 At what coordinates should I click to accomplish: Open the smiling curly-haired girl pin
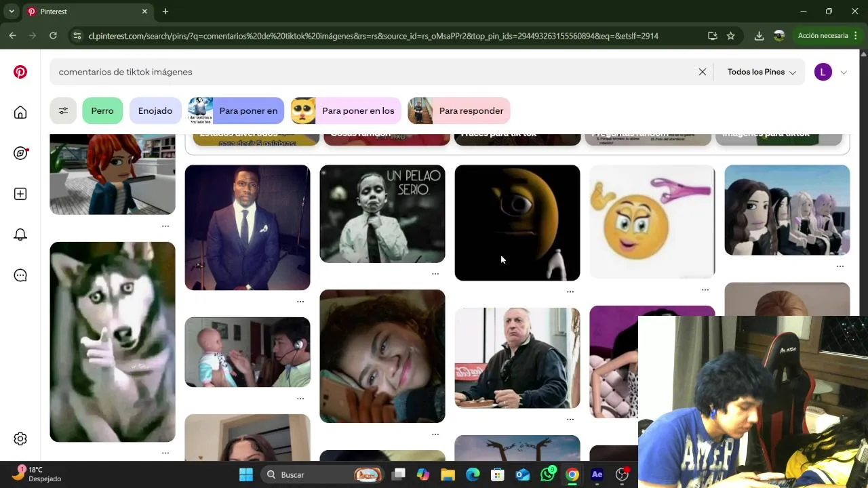[382, 356]
